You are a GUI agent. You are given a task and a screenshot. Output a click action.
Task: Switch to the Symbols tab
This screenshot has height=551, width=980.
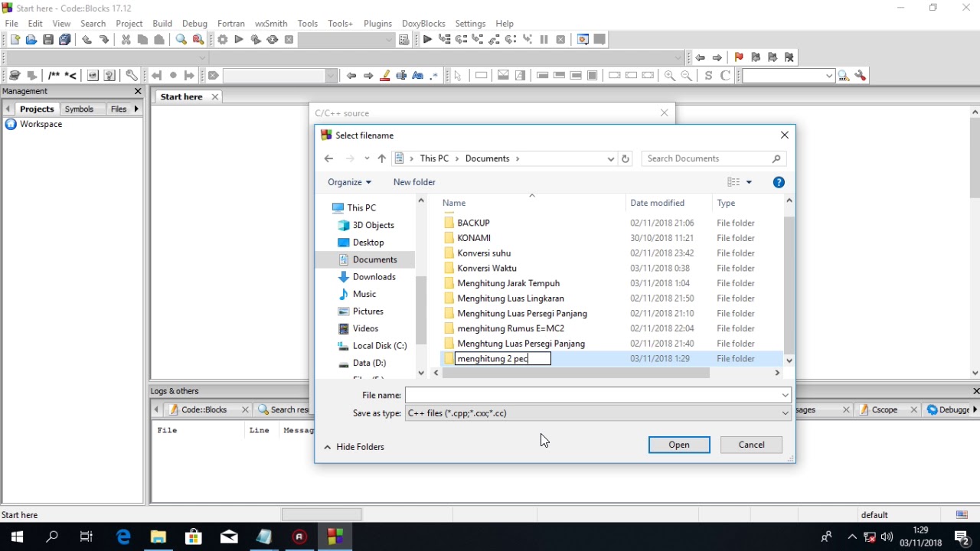[79, 109]
